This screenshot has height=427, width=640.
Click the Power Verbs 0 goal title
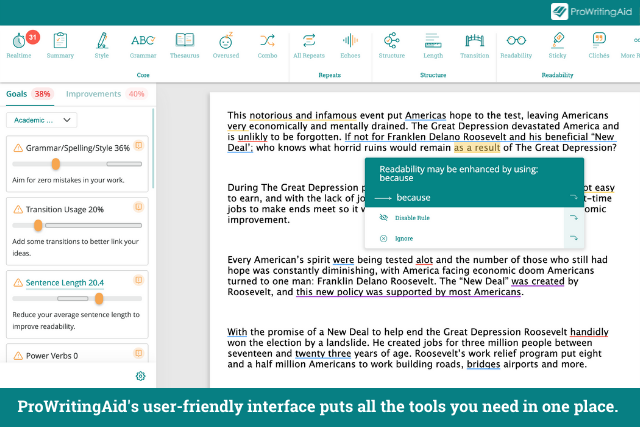(x=52, y=356)
